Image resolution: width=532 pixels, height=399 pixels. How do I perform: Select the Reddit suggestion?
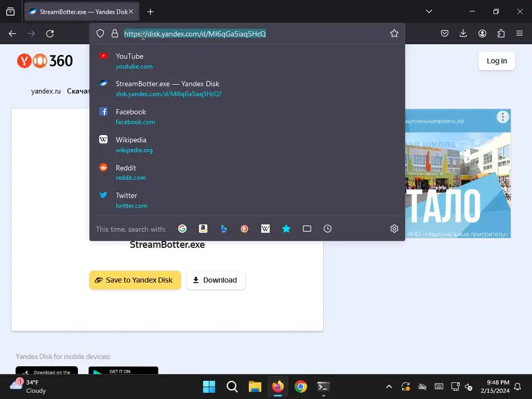(247, 172)
